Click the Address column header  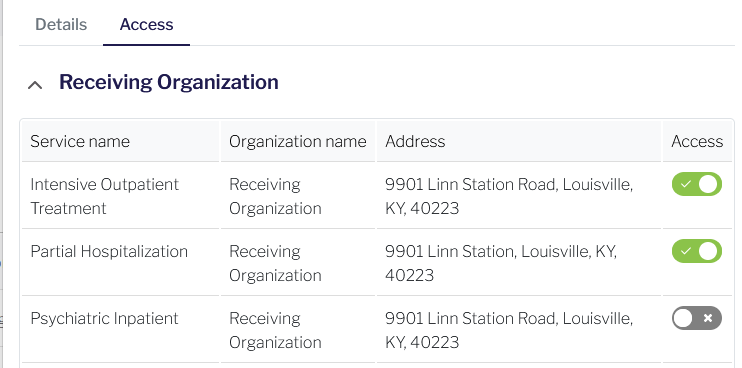click(x=415, y=141)
